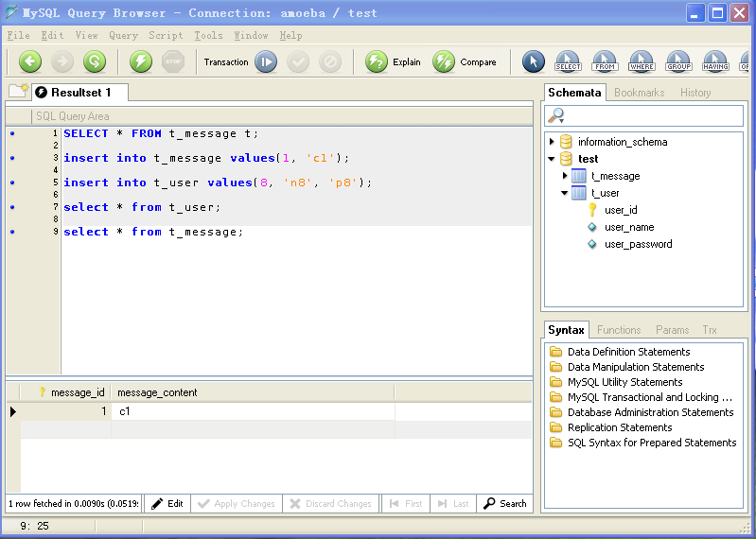Viewport: 756px width, 539px height.
Task: Click the t_user table icon
Action: 579,193
